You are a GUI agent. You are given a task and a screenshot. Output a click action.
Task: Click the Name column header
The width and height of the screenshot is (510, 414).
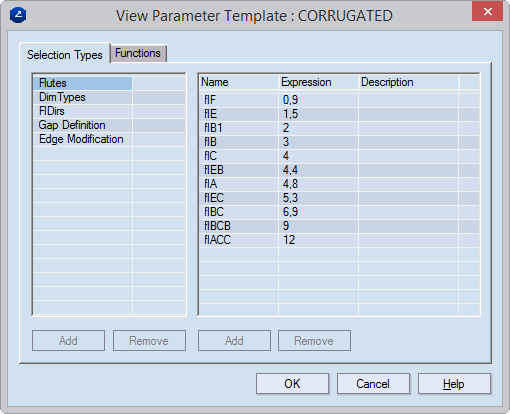[239, 82]
